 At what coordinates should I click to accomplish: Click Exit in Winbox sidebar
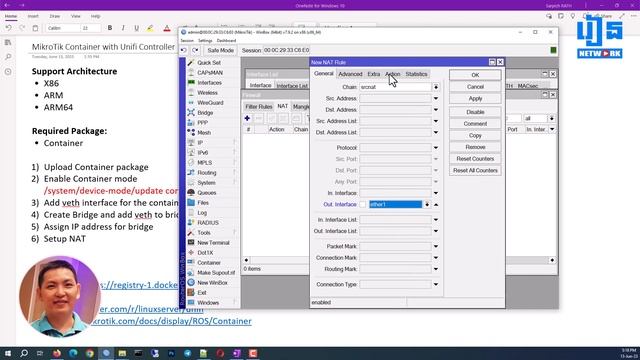(x=202, y=293)
